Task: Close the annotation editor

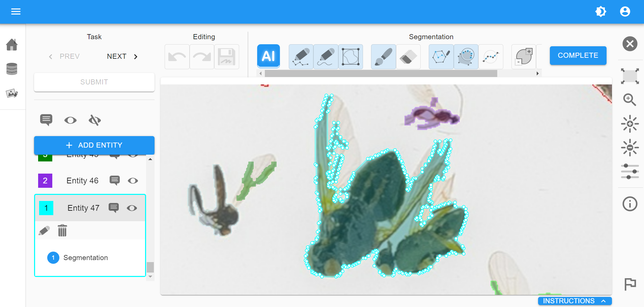Action: coord(630,44)
